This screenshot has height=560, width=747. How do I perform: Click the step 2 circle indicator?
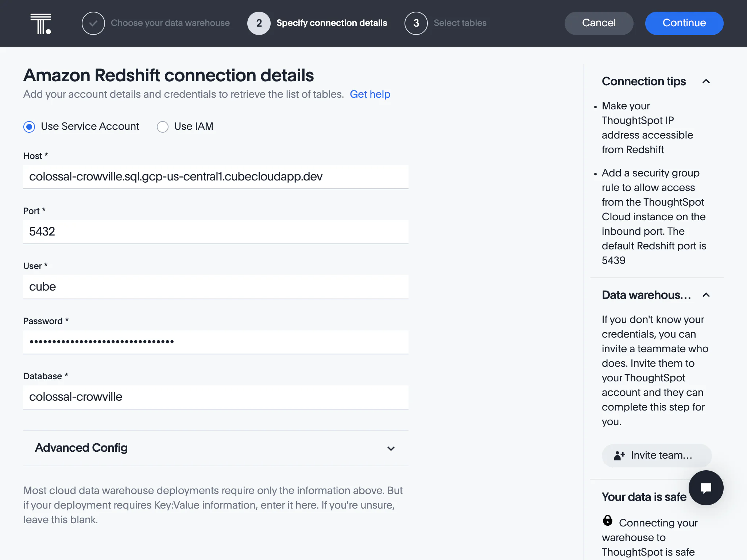coord(259,23)
